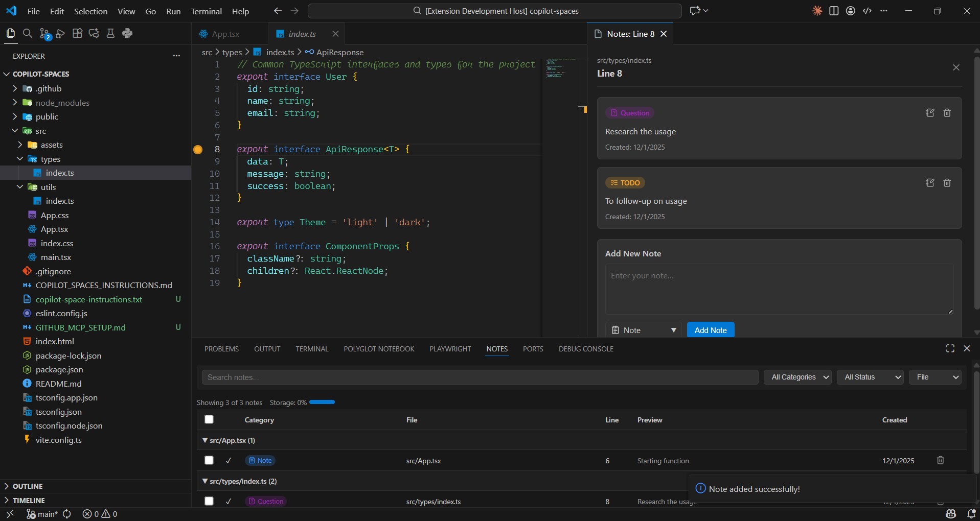This screenshot has width=980, height=521.
Task: Open the File grouping dropdown
Action: pos(935,377)
